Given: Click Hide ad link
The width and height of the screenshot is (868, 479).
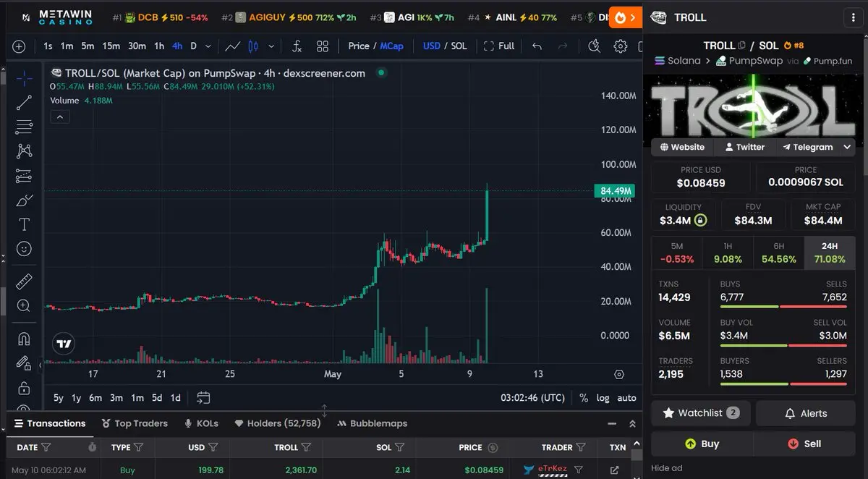Looking at the screenshot, I should [667, 467].
